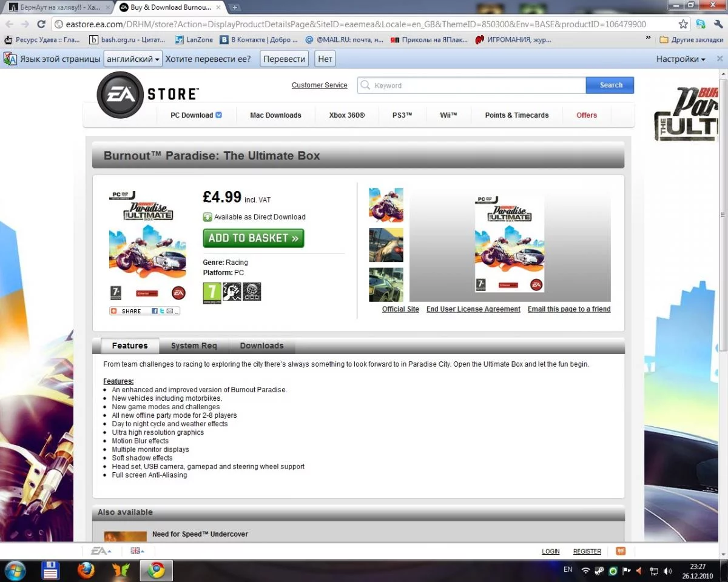Share via the Twitter icon
The width and height of the screenshot is (728, 582).
(x=162, y=311)
